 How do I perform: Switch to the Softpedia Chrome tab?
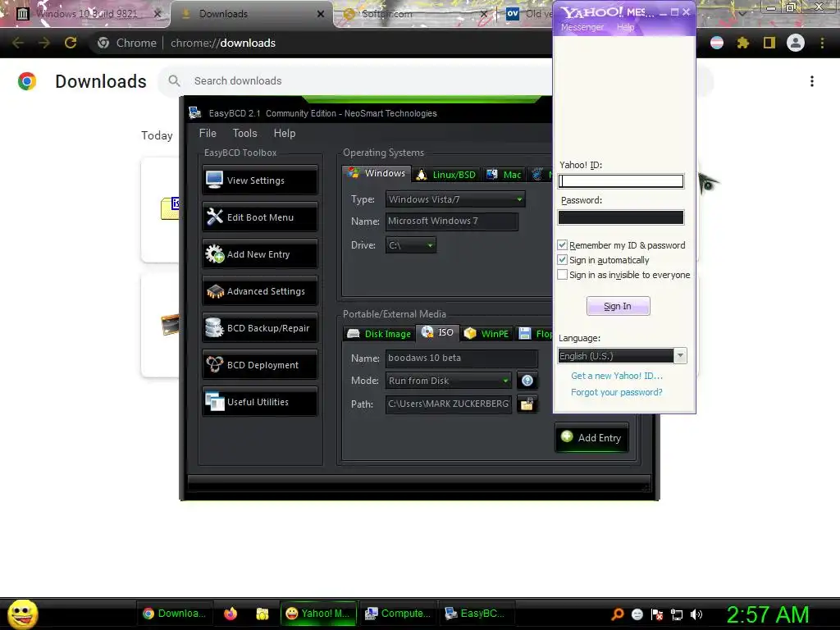(415, 14)
